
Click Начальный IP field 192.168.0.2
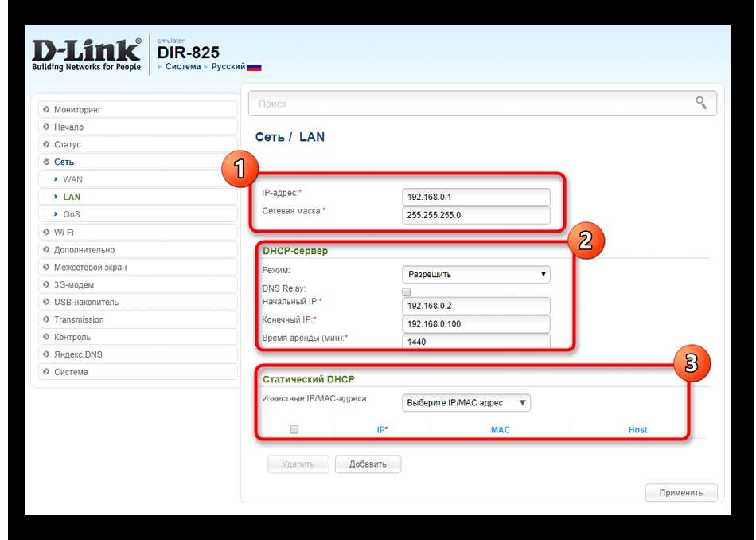[476, 306]
